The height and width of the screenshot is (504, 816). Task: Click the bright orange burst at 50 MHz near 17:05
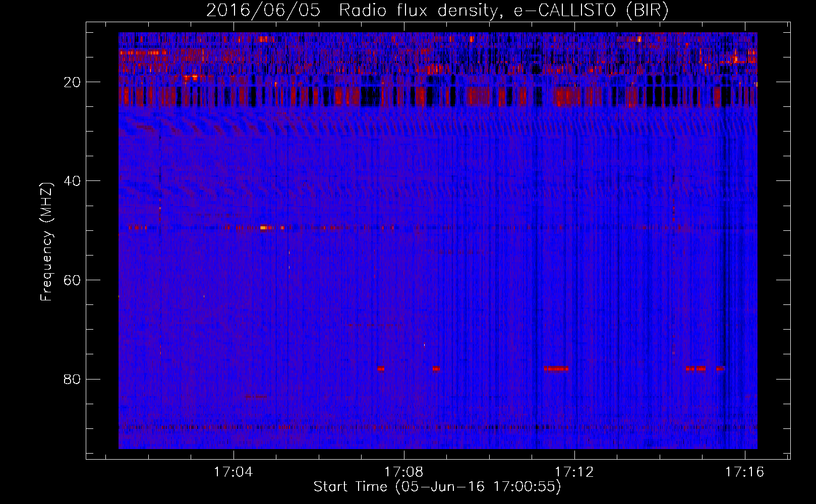(266, 228)
